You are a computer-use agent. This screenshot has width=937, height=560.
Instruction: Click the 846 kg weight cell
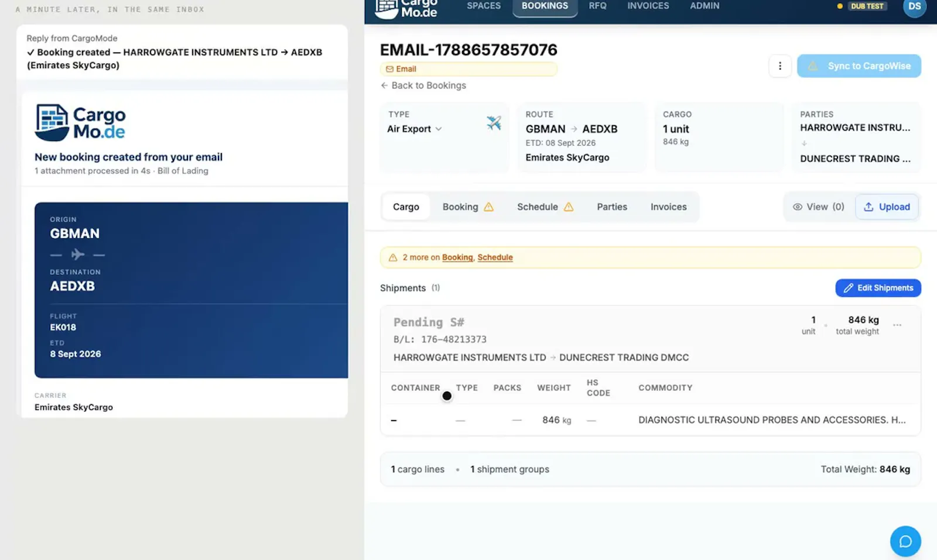(x=556, y=420)
